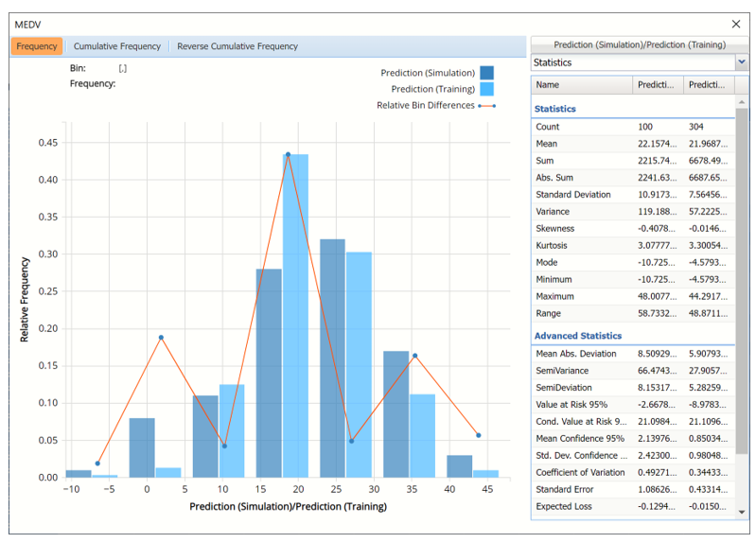
Task: Click the Prediction (Simulation)/Prediction (Training) panel header
Action: (x=639, y=44)
